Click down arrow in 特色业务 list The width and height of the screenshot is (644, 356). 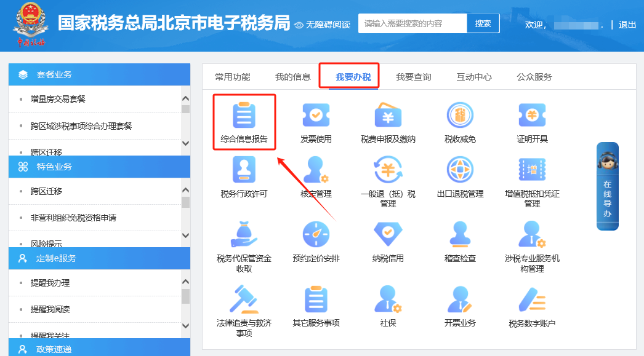pos(186,235)
